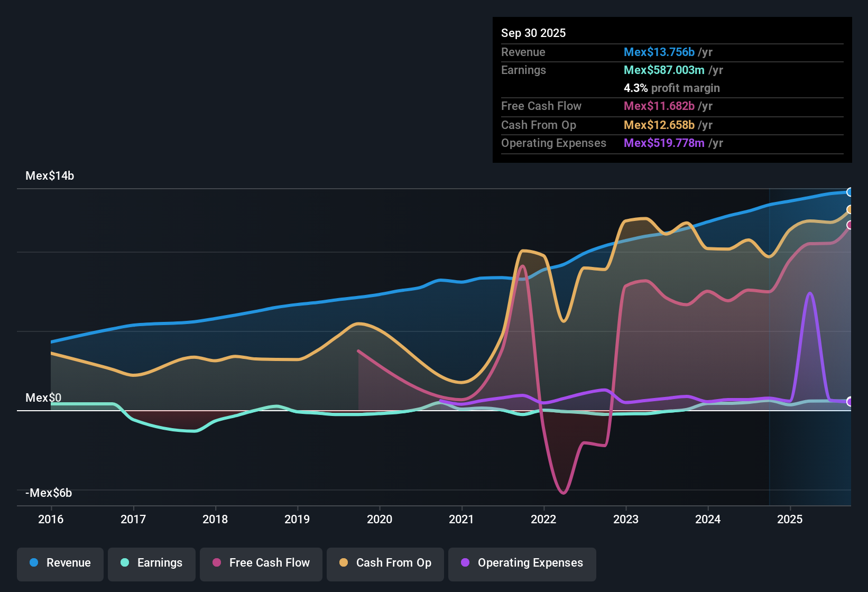Viewport: 868px width, 592px height.
Task: Click the teal Earnings legend dot icon
Action: tap(125, 563)
